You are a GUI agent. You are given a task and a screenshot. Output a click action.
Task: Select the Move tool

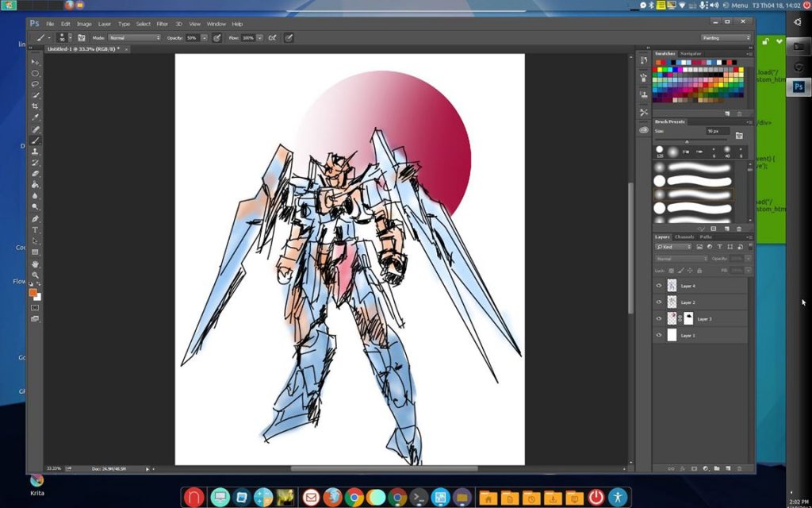click(x=35, y=62)
